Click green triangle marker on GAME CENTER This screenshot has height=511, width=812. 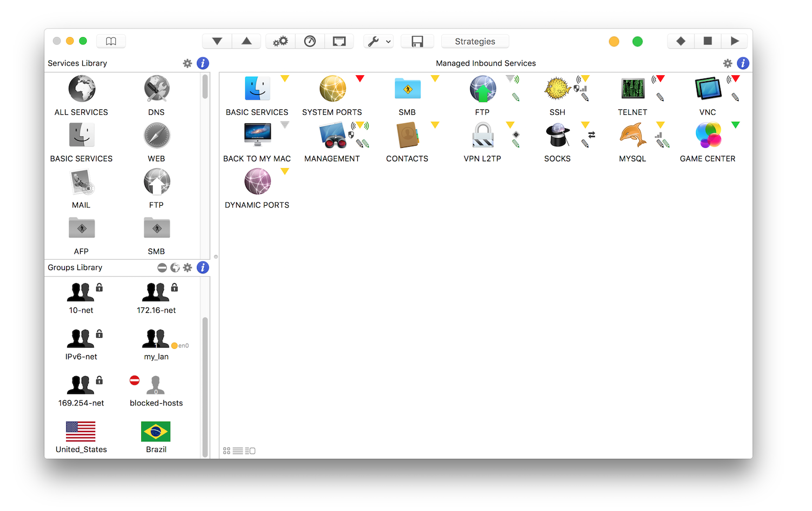[x=735, y=125]
